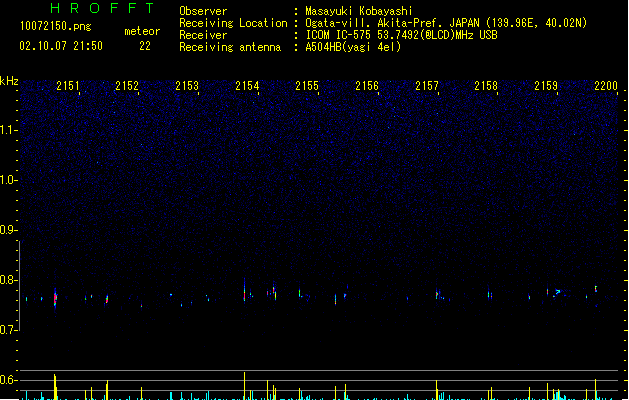Select antenna value A504HB(yagi 4el)

point(353,47)
